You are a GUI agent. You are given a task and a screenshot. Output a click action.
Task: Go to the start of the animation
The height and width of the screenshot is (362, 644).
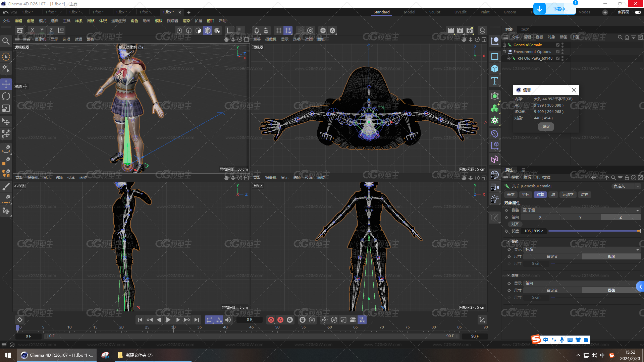pos(140,320)
